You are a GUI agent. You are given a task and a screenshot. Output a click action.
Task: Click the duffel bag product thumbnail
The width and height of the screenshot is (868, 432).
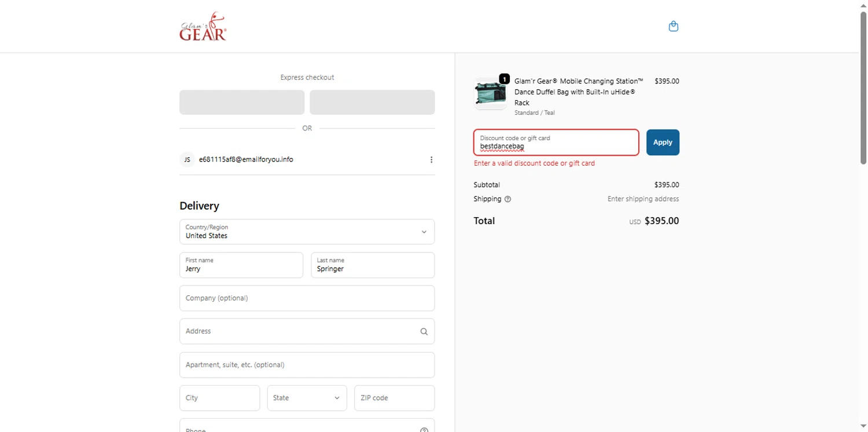click(491, 93)
